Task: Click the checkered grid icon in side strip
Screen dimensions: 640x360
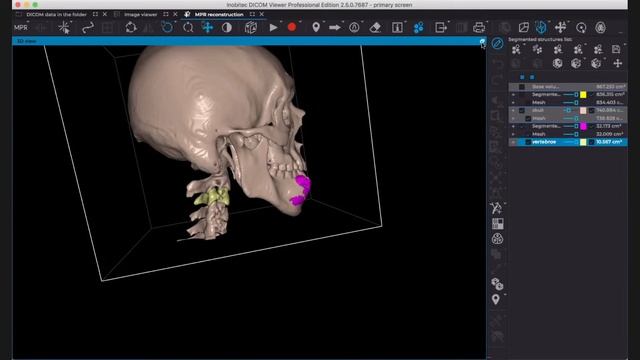Action: coord(498,224)
